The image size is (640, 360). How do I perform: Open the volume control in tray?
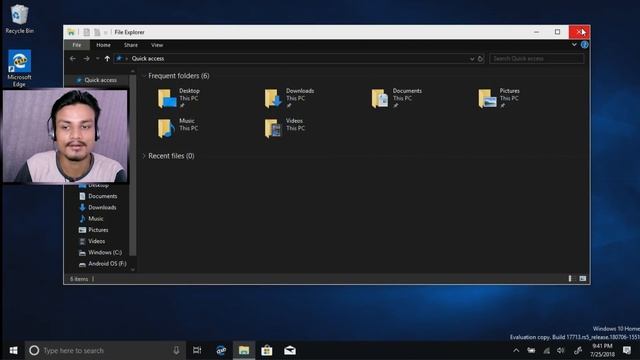pyautogui.click(x=561, y=350)
